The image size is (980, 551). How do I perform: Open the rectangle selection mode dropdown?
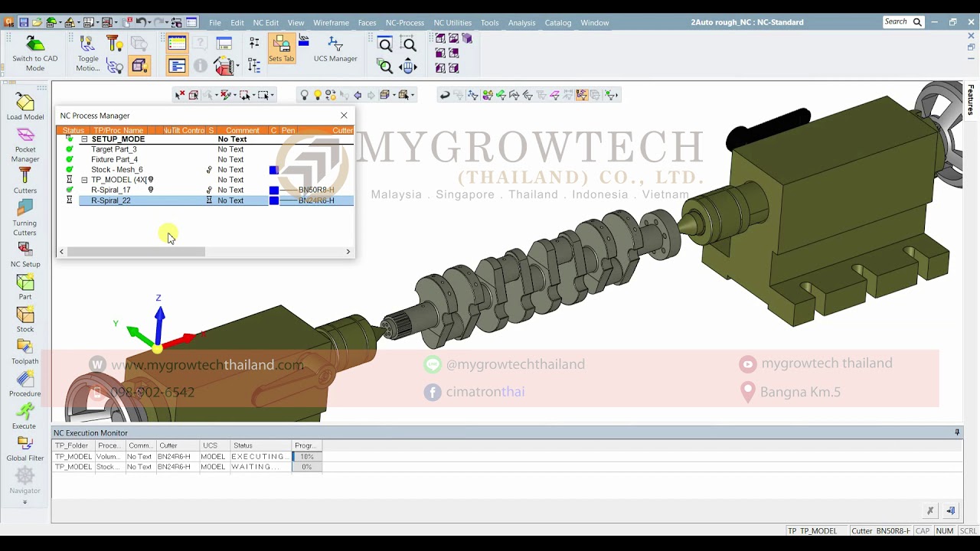(272, 95)
